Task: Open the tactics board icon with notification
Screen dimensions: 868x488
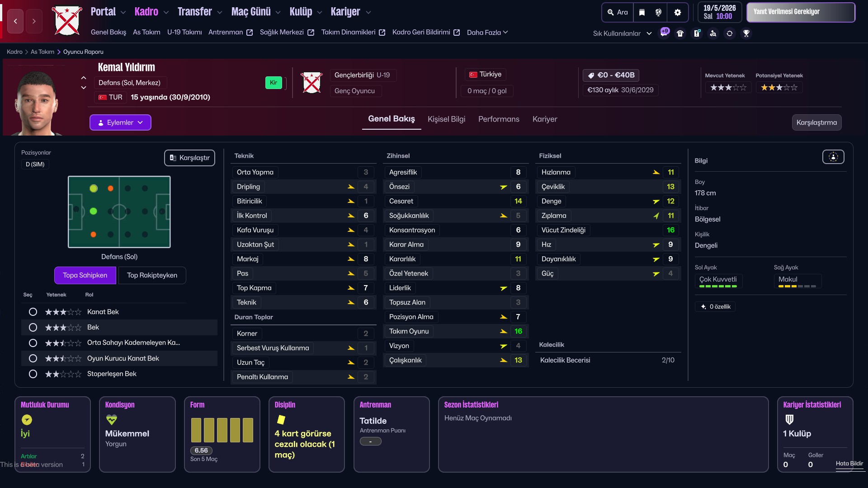Action: pyautogui.click(x=697, y=33)
